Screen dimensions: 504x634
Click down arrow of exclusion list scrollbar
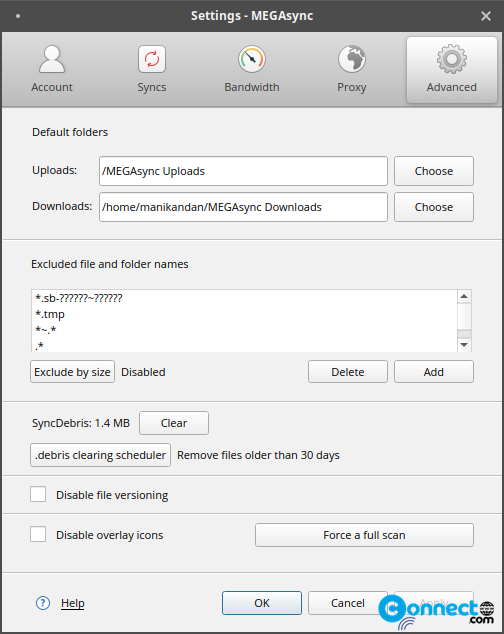point(464,345)
